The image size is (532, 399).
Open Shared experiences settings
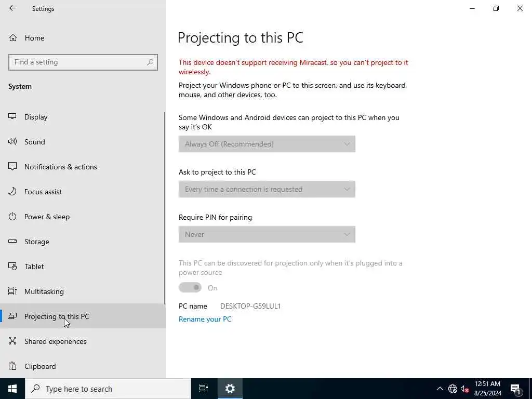coord(83,341)
